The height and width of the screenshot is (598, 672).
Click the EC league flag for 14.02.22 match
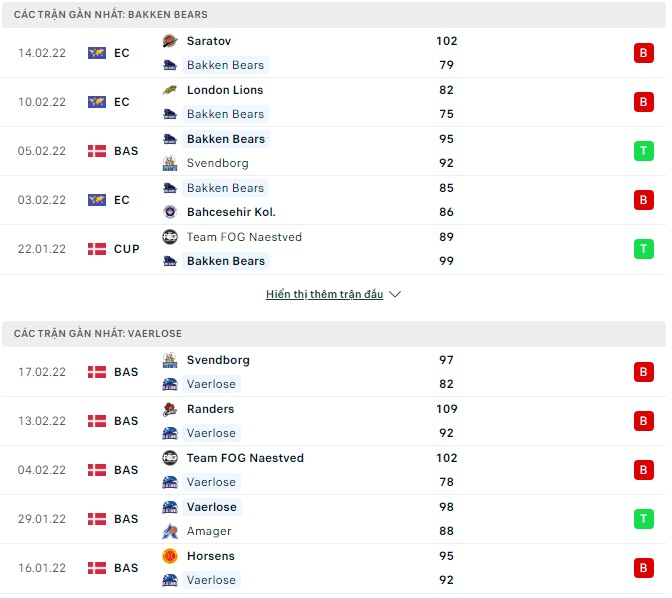point(97,53)
